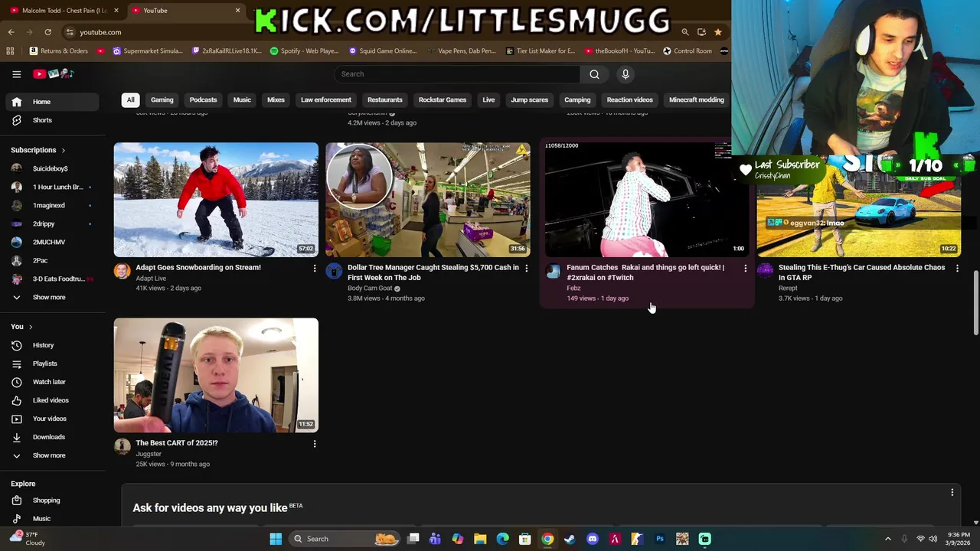Select the Jump scares filter chip

[x=529, y=99]
